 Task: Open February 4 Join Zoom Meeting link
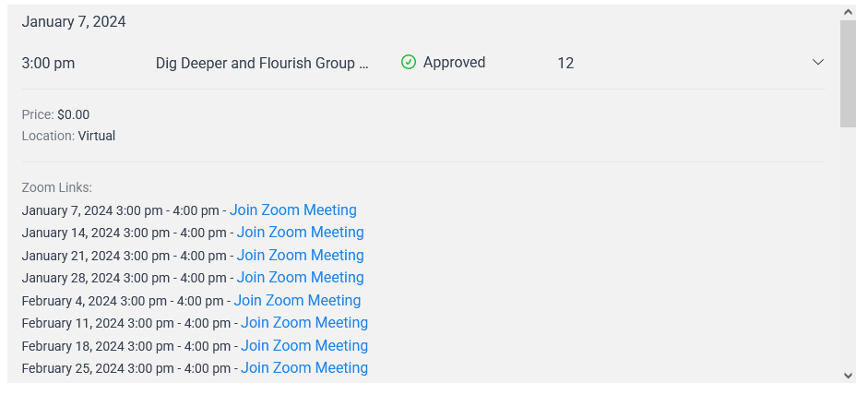tap(297, 301)
